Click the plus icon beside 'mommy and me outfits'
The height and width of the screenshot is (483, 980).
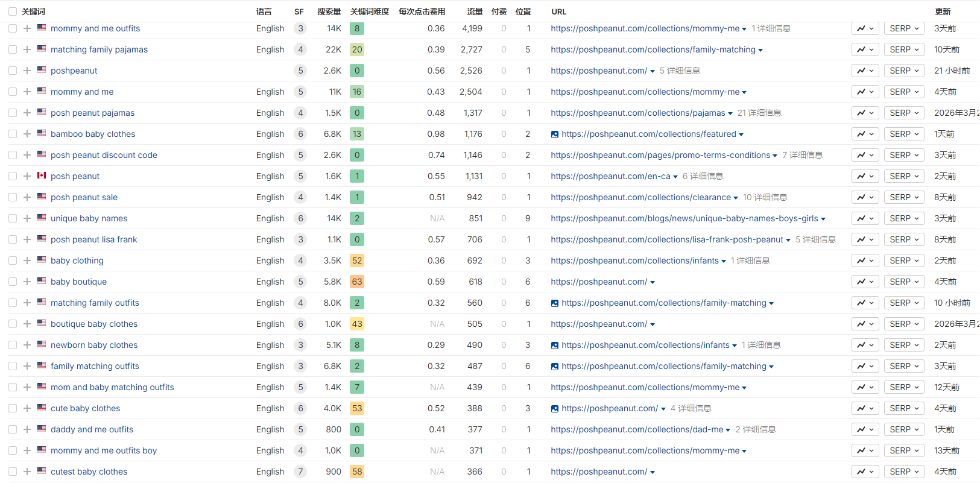click(x=27, y=28)
